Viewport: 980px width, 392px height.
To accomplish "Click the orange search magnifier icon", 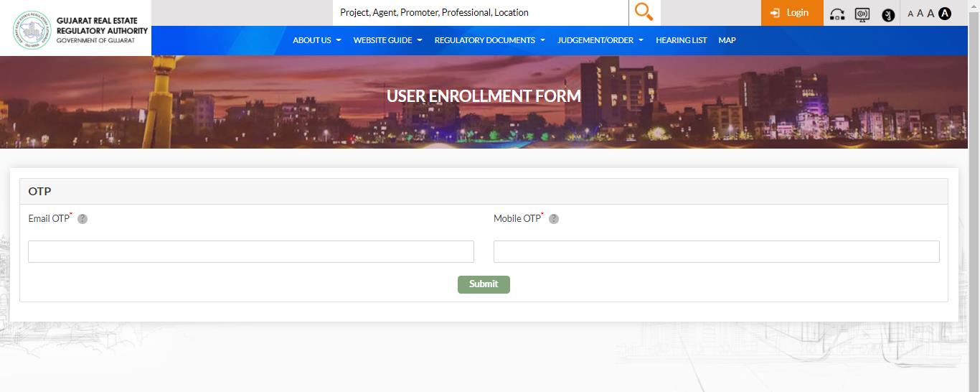I will (644, 12).
